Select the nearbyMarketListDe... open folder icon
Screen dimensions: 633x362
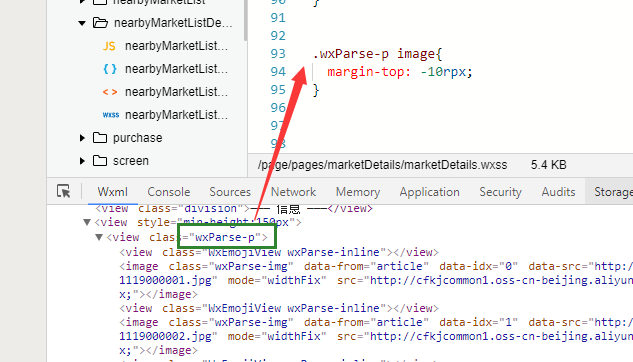[x=100, y=23]
